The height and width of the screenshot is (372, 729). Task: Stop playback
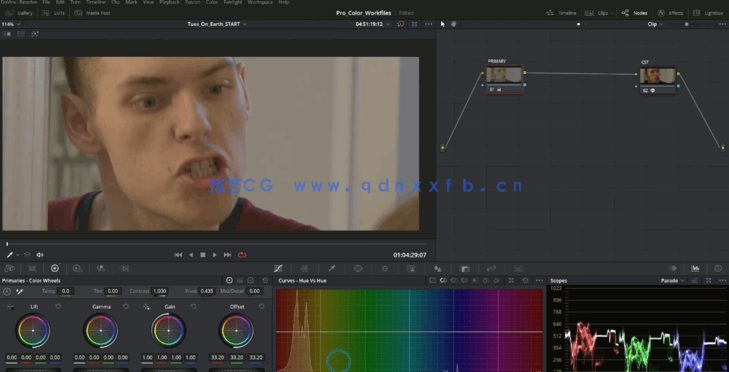tap(203, 255)
